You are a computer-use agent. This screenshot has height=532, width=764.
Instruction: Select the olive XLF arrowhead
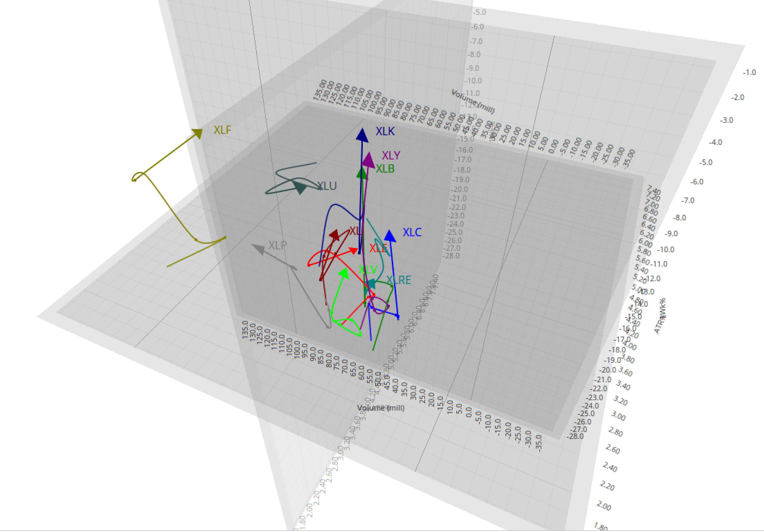[x=197, y=133]
